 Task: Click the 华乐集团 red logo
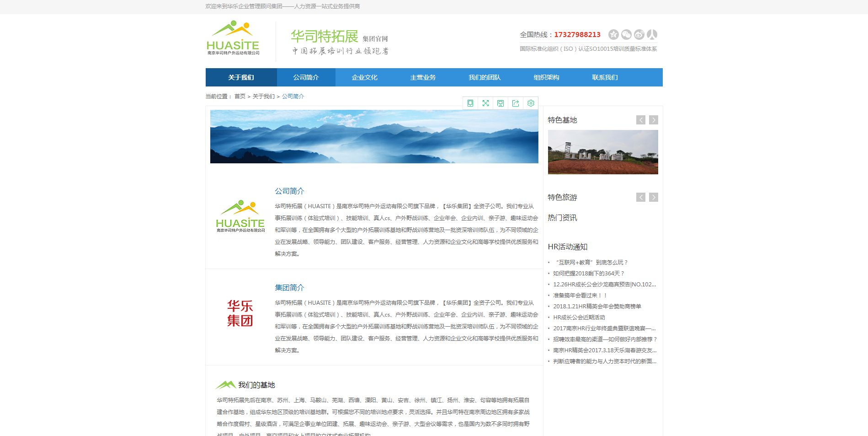pos(240,313)
